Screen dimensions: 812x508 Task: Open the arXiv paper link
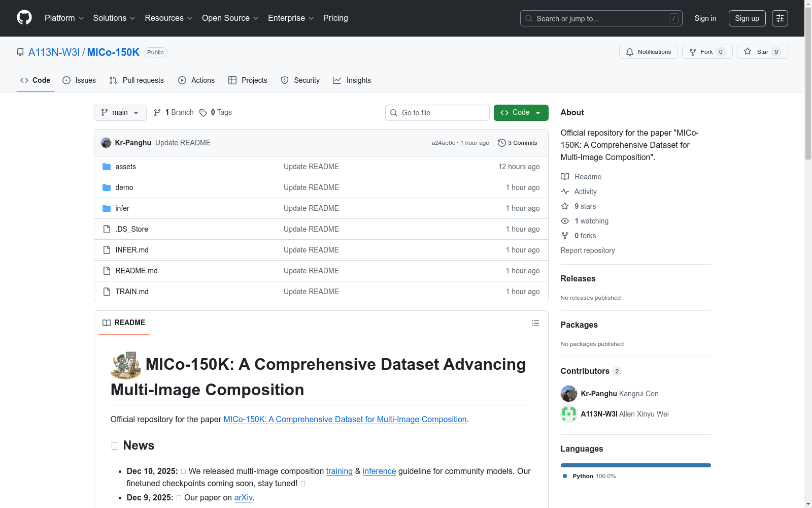click(x=243, y=498)
